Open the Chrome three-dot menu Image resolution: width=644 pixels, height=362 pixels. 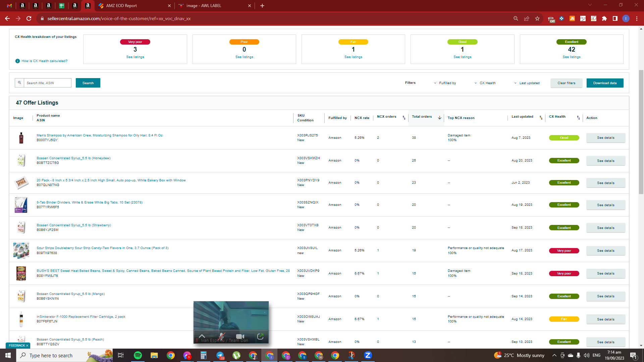(637, 18)
